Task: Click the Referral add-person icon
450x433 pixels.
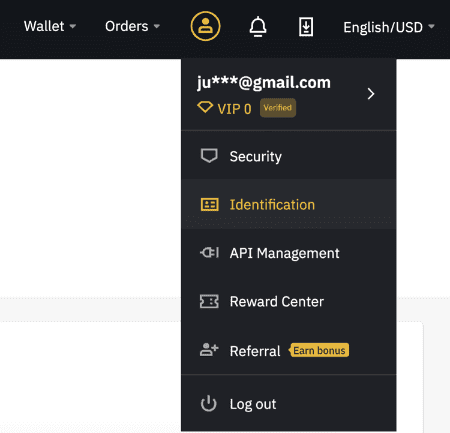Action: pos(209,350)
